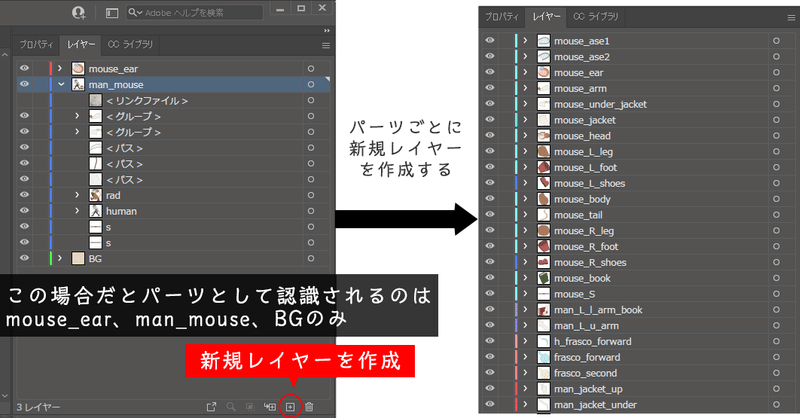Click the mouse_body layer thumbnail
This screenshot has width=800, height=418.
click(544, 199)
